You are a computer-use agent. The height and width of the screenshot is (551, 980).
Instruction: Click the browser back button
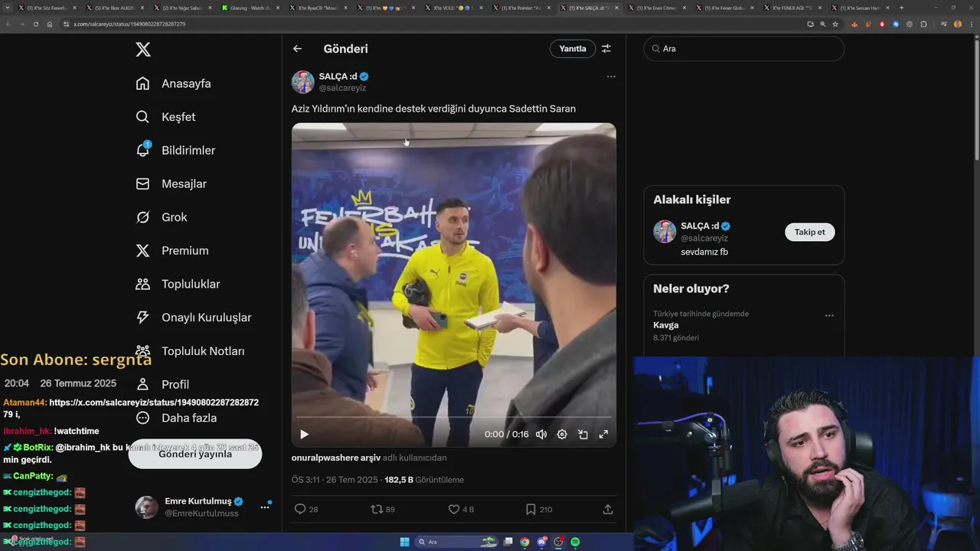(x=8, y=24)
